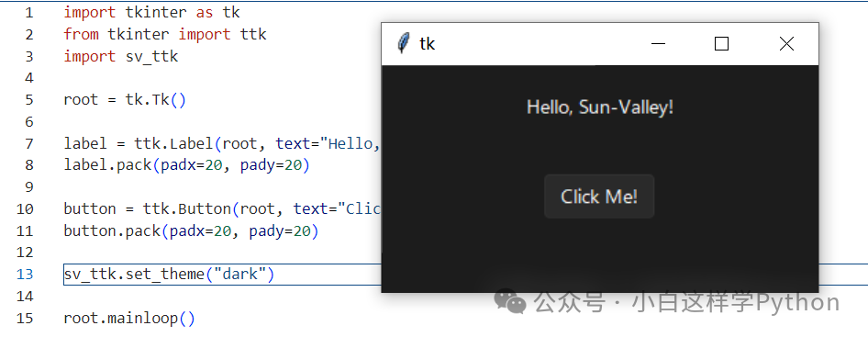Click the WeChat logo in the watermark
Screen dimensions: 868x337
click(x=510, y=301)
